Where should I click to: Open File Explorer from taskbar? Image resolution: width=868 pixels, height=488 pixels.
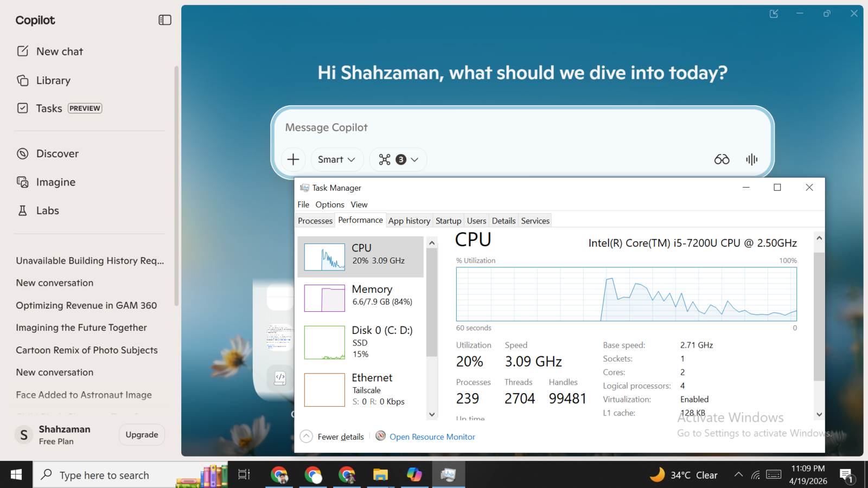point(380,475)
